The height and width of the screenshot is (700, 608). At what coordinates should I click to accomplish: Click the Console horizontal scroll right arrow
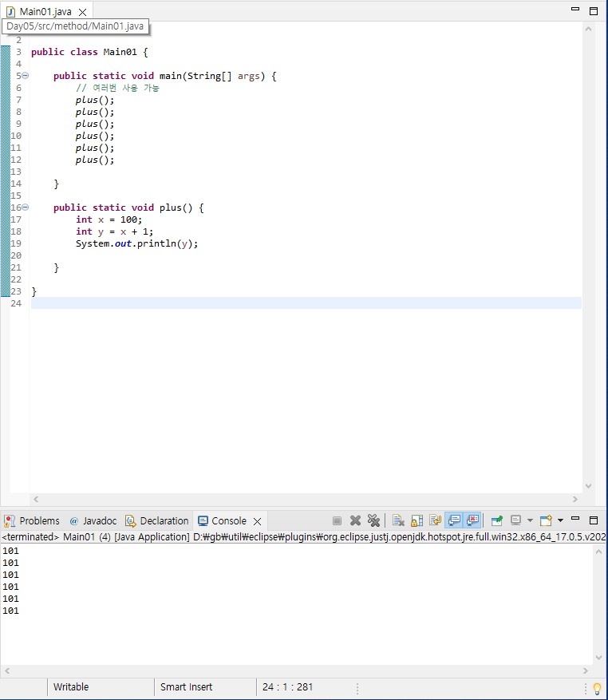coord(586,670)
